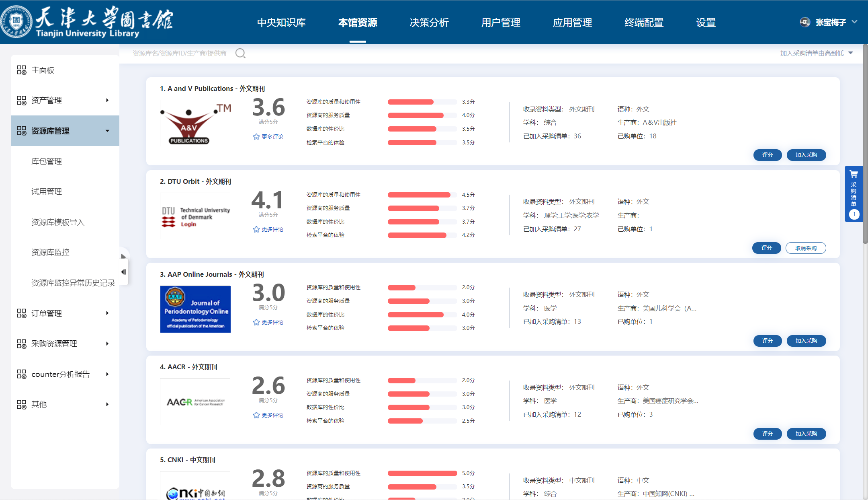This screenshot has height=500, width=868.
Task: Click 资源库的质量和使用性 rating bar for CNKI
Action: tap(422, 473)
